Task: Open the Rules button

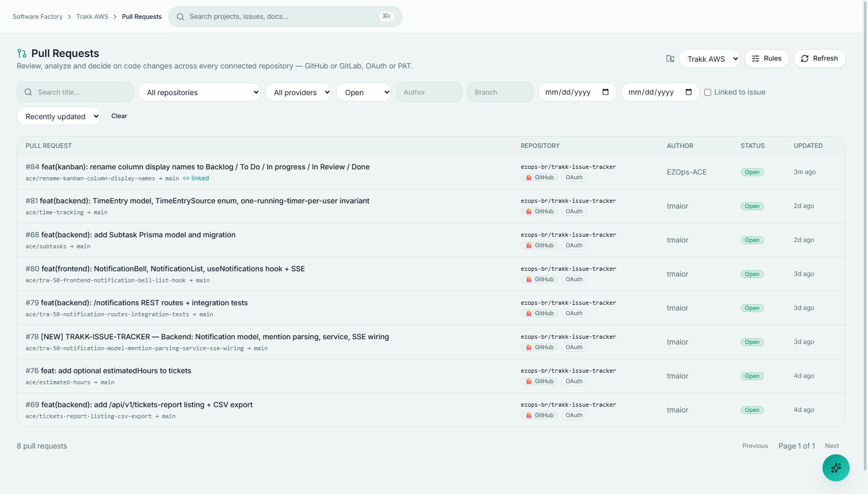Action: 767,59
